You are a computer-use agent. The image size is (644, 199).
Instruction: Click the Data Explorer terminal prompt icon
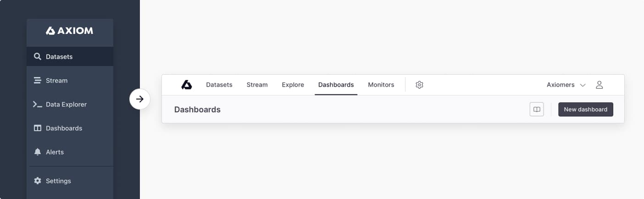(38, 105)
